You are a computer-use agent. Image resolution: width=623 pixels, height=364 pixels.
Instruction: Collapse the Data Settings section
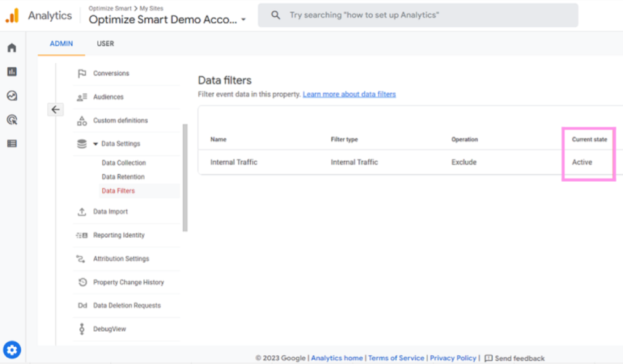click(x=96, y=144)
